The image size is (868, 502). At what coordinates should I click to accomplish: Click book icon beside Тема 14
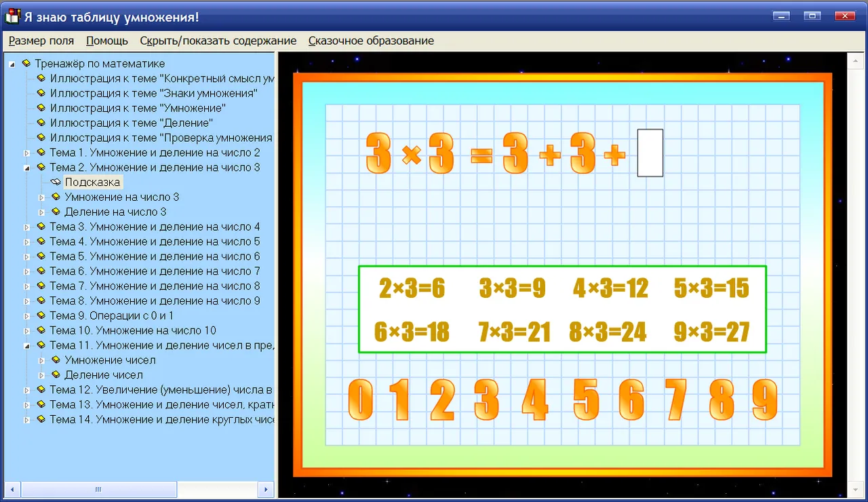tap(41, 420)
